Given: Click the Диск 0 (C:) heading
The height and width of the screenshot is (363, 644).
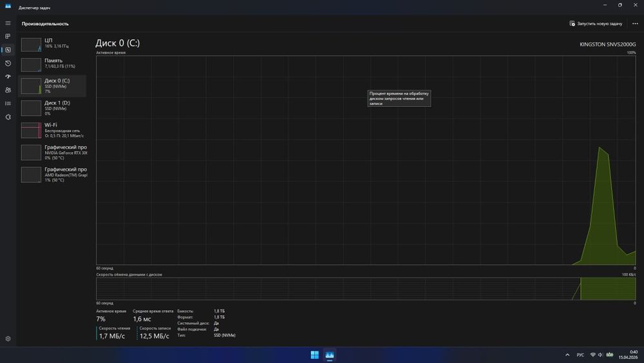Looking at the screenshot, I should (x=117, y=43).
